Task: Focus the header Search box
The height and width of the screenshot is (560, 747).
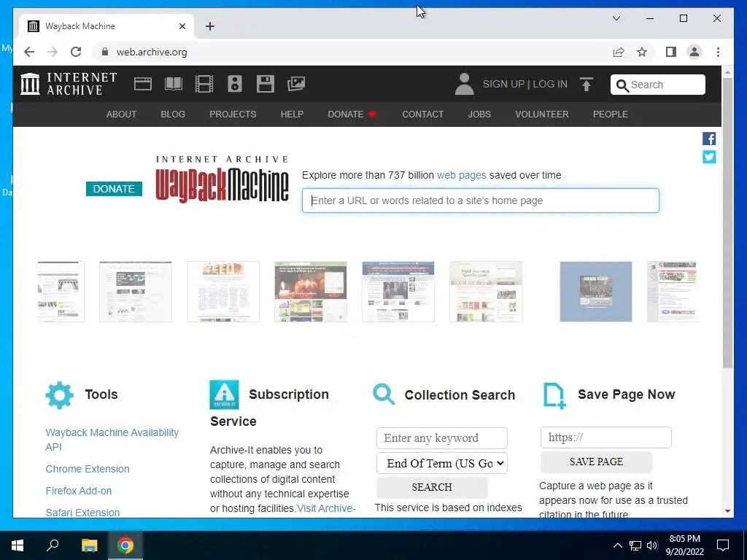Action: click(657, 85)
